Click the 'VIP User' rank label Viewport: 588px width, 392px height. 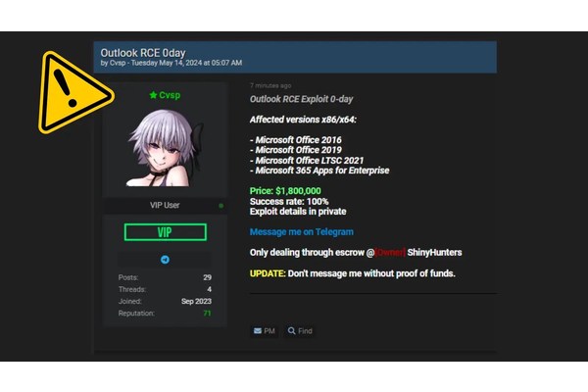[x=165, y=205]
